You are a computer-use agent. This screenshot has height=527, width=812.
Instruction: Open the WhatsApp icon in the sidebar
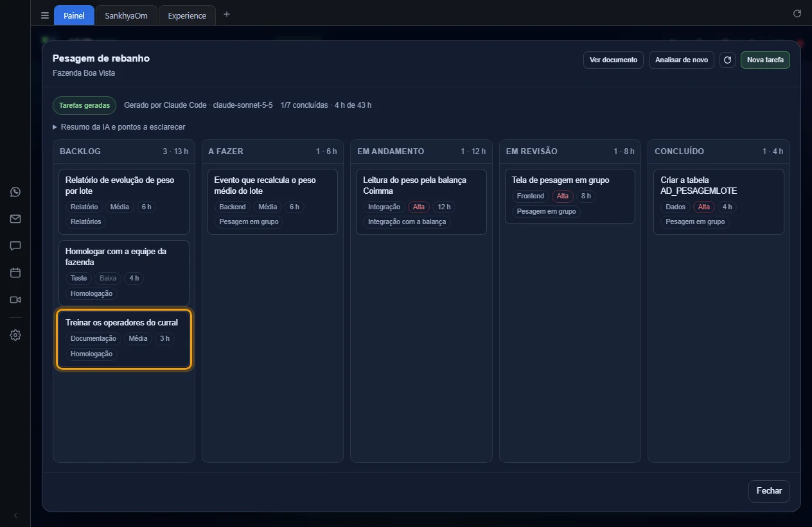tap(15, 192)
